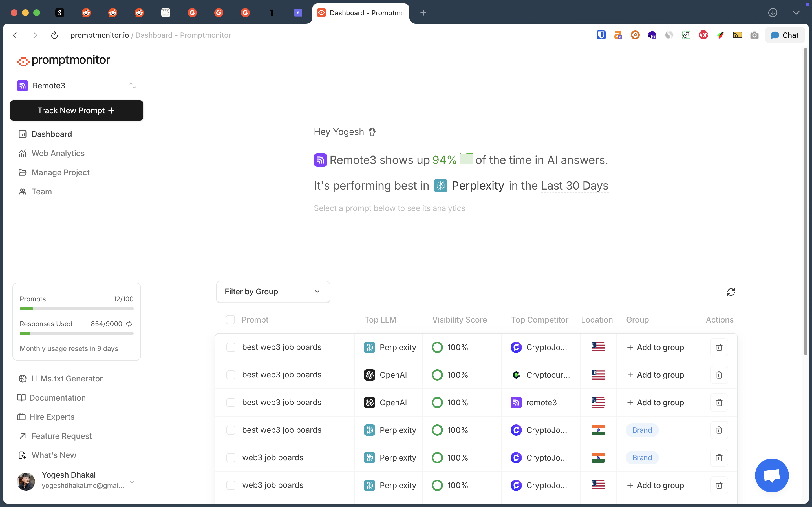Expand Yogesh Dhakal account menu
812x507 pixels.
(x=132, y=482)
